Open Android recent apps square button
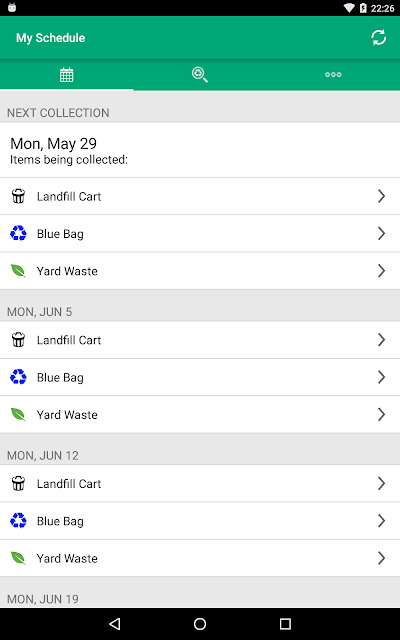Screen dimensions: 400x640 click(x=285, y=623)
